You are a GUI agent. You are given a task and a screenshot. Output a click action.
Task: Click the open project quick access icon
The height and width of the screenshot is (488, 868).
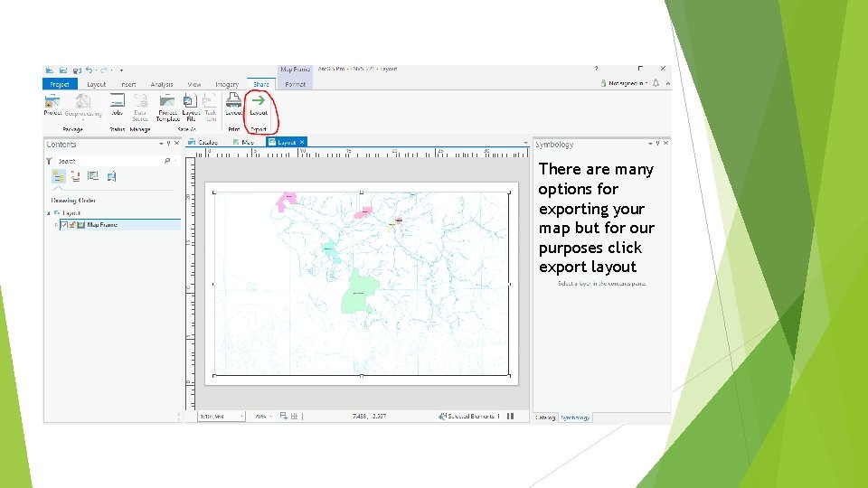point(63,70)
